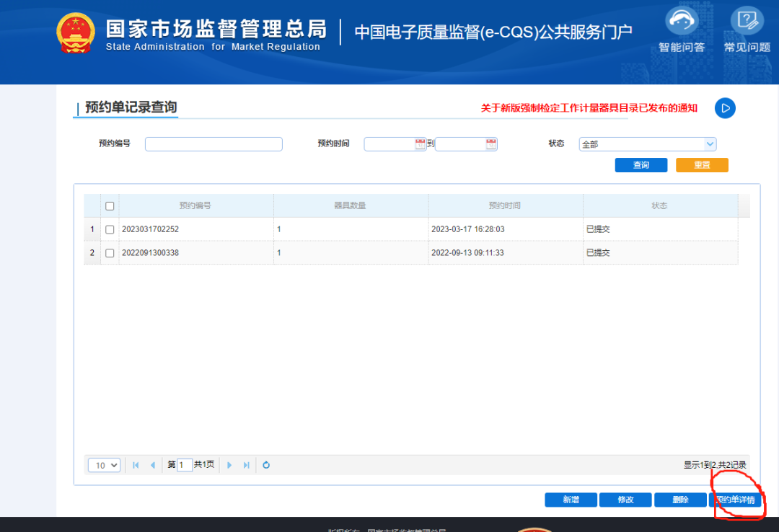Check row 2 checkbox for 2022091300338
Screen dimensions: 779x532
pos(109,253)
